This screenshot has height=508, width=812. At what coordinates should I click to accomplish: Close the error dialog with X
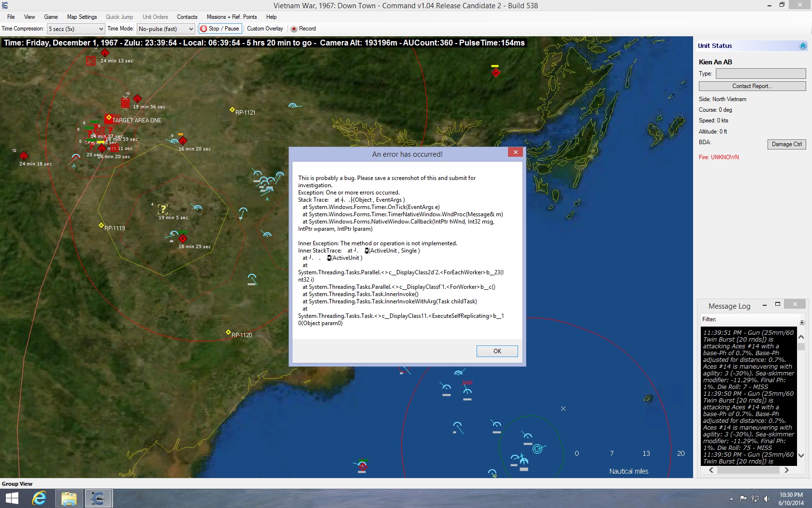point(515,152)
